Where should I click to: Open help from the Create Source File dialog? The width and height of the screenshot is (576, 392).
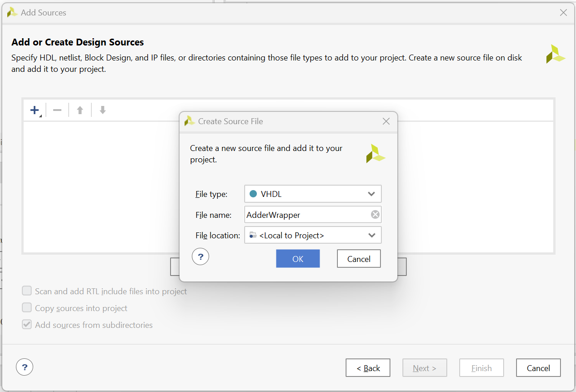pyautogui.click(x=200, y=256)
